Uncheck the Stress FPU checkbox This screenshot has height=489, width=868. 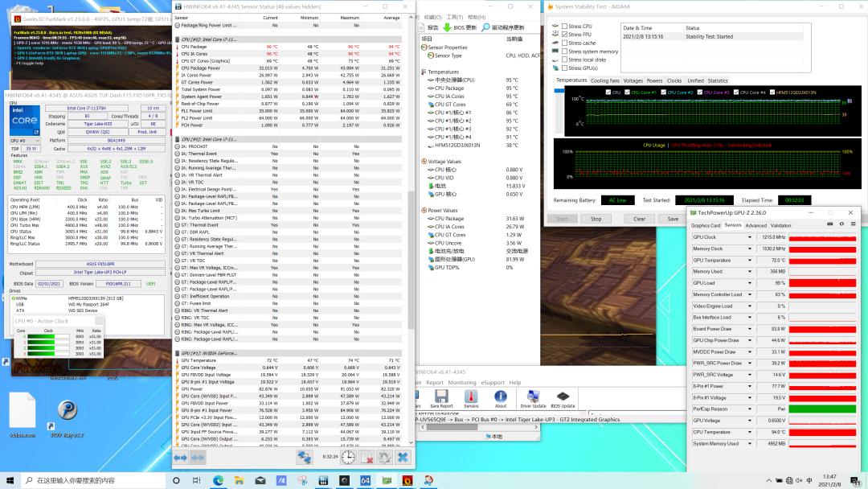(565, 35)
